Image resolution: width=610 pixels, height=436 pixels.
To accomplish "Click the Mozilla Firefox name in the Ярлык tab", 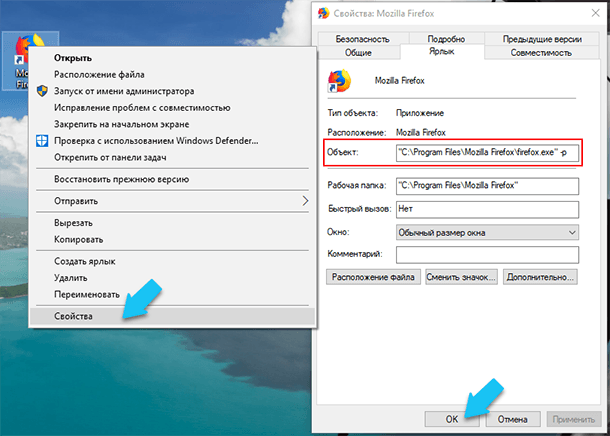I will (400, 81).
